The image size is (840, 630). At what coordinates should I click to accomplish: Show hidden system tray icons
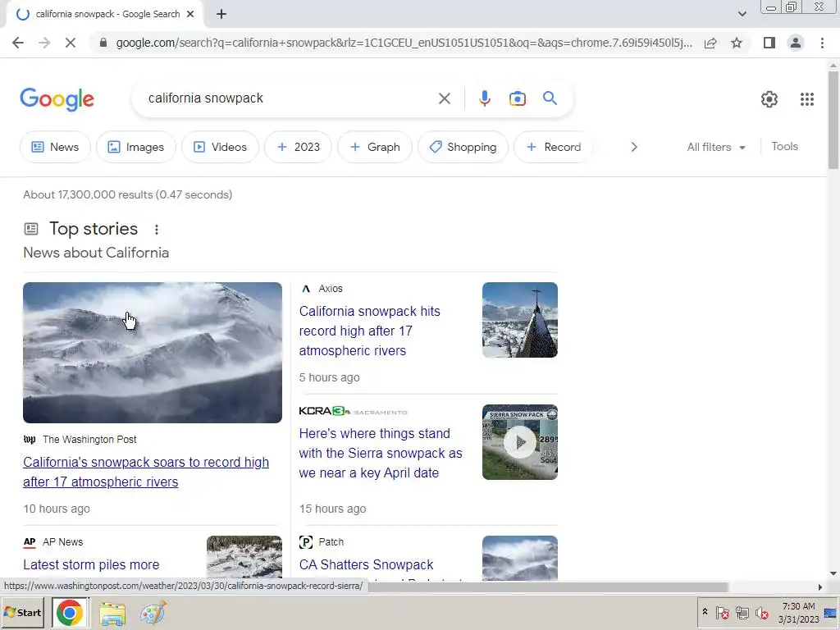[705, 611]
